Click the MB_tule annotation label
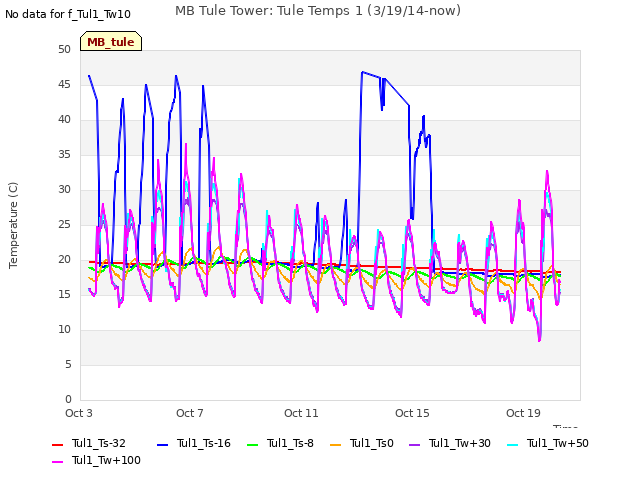640x480 pixels. tap(111, 42)
